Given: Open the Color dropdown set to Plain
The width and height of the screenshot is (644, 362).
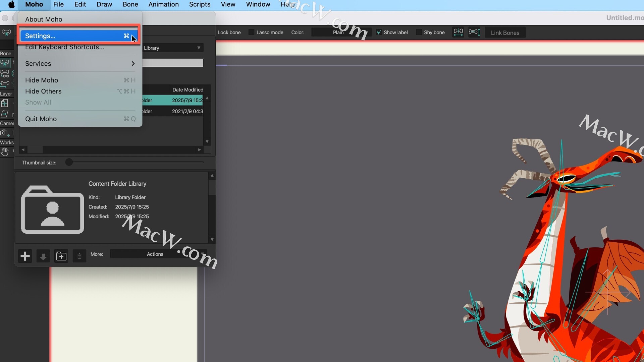Looking at the screenshot, I should tap(341, 32).
